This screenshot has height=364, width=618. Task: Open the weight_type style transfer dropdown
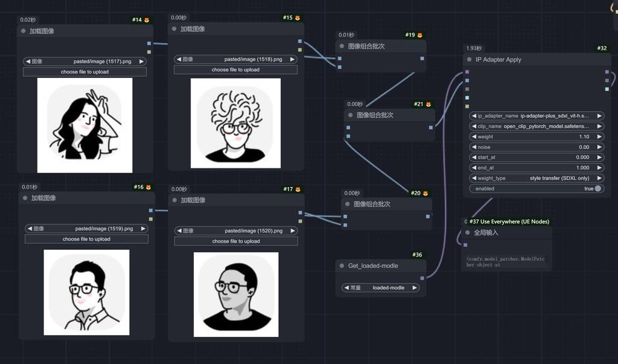tap(537, 178)
